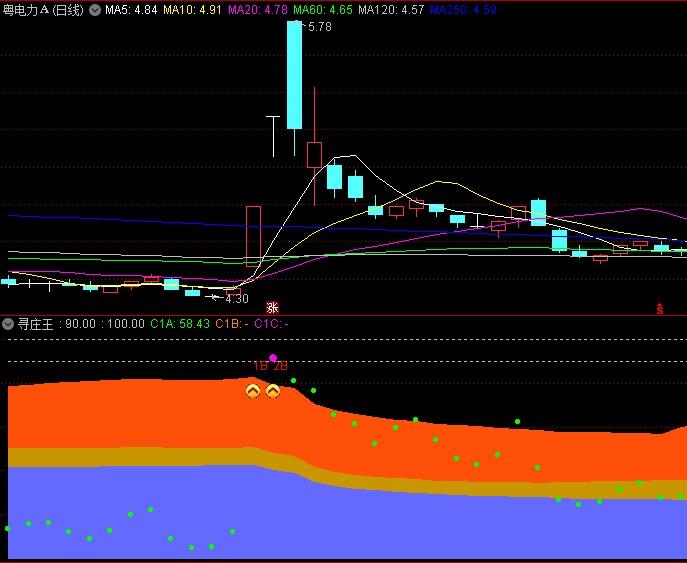Click the left golden up-arrow signal icon
Image resolution: width=687 pixels, height=563 pixels.
click(253, 391)
